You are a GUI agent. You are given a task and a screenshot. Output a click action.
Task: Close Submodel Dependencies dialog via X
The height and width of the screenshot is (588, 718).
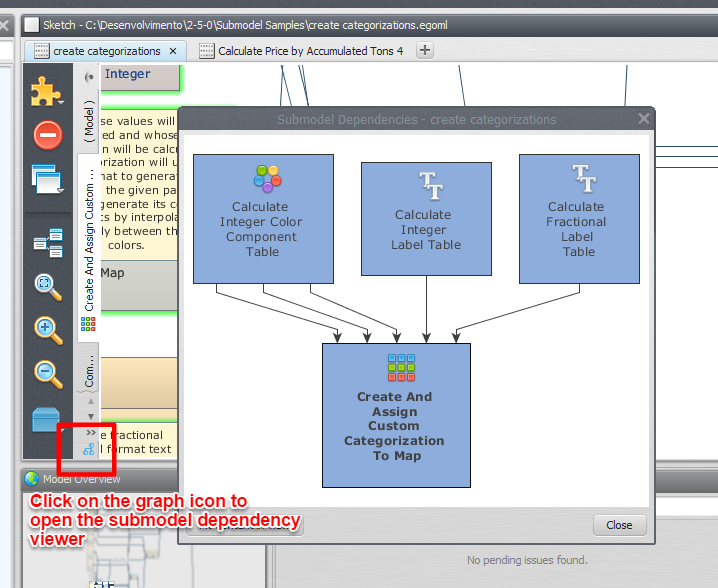coord(643,119)
